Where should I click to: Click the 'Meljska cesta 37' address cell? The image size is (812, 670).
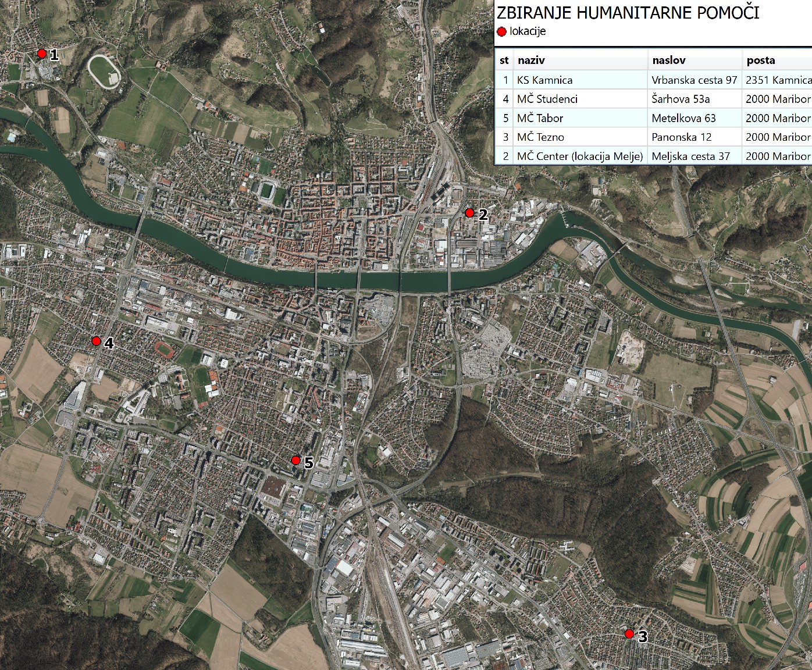pos(695,156)
